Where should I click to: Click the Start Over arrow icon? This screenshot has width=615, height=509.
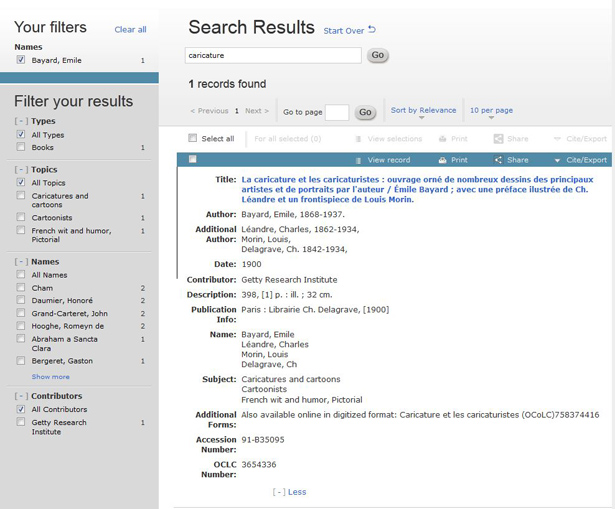click(x=372, y=29)
